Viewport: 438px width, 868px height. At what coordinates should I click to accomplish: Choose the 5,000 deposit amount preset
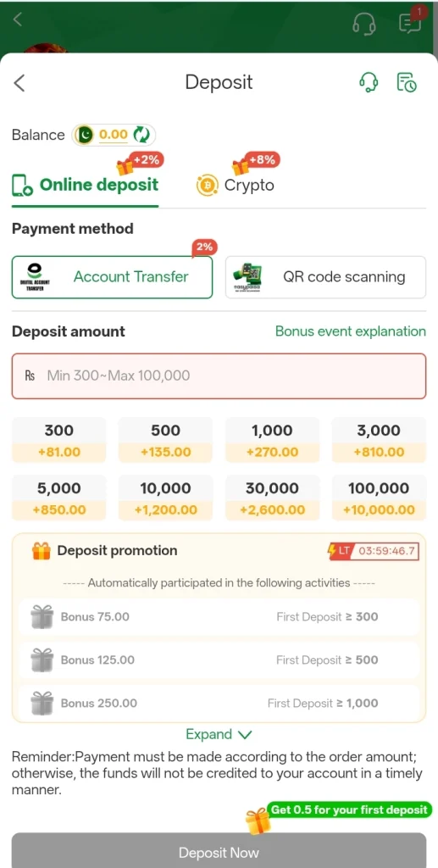pos(58,498)
